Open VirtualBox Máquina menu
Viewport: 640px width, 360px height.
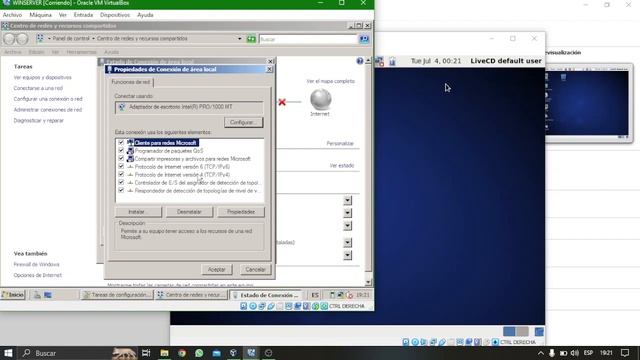pyautogui.click(x=40, y=15)
